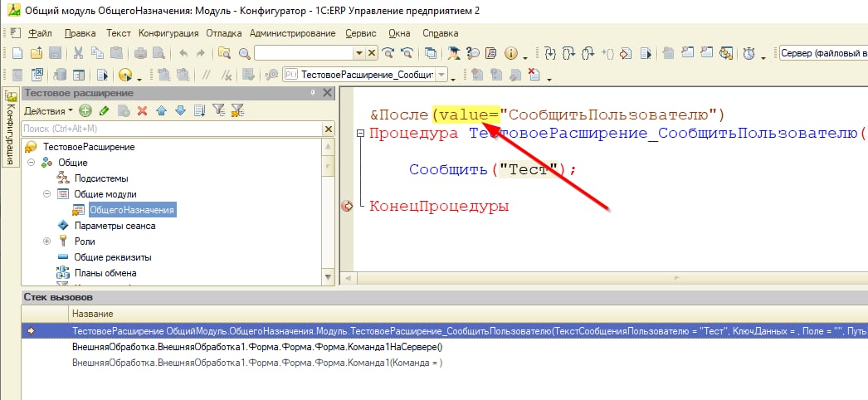Click the Step Into debug icon
Image resolution: width=868 pixels, height=400 pixels.
click(549, 53)
